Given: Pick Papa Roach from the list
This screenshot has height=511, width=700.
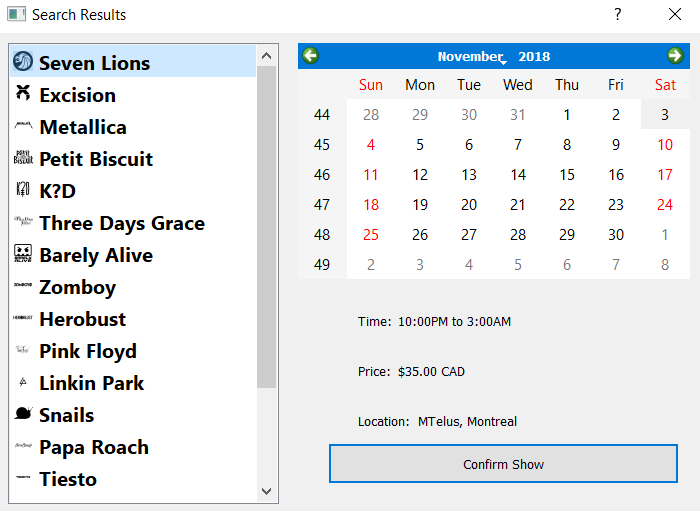Looking at the screenshot, I should [x=133, y=447].
